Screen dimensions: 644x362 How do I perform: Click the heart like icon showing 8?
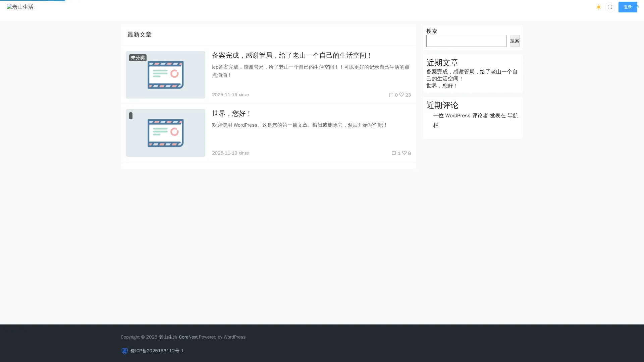[404, 153]
